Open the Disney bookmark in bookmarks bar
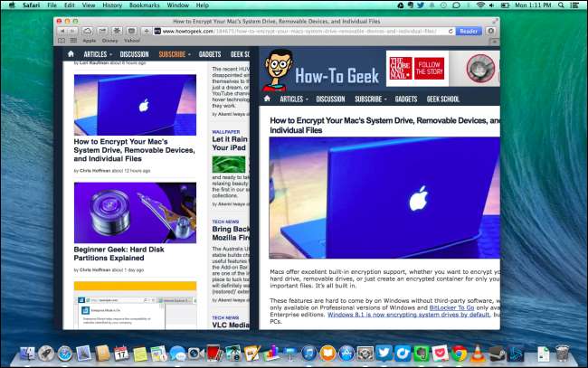Viewport: 588px width, 368px height. [x=109, y=41]
